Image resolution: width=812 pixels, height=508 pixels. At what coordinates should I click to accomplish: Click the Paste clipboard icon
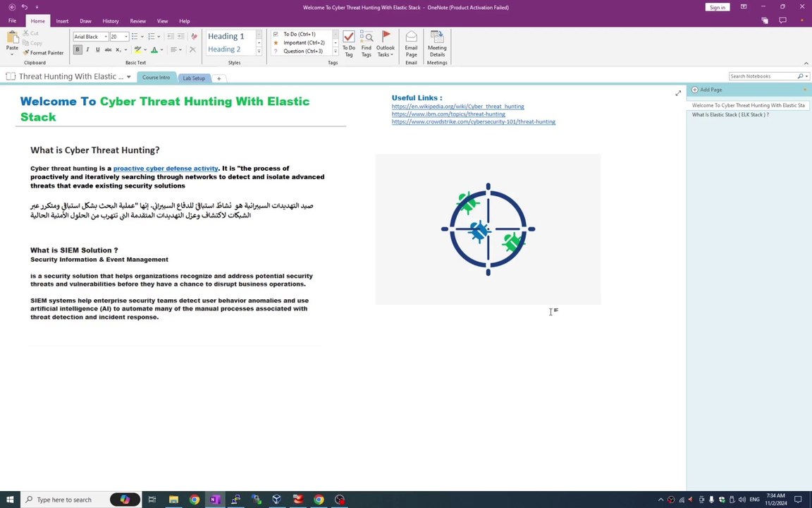click(12, 37)
